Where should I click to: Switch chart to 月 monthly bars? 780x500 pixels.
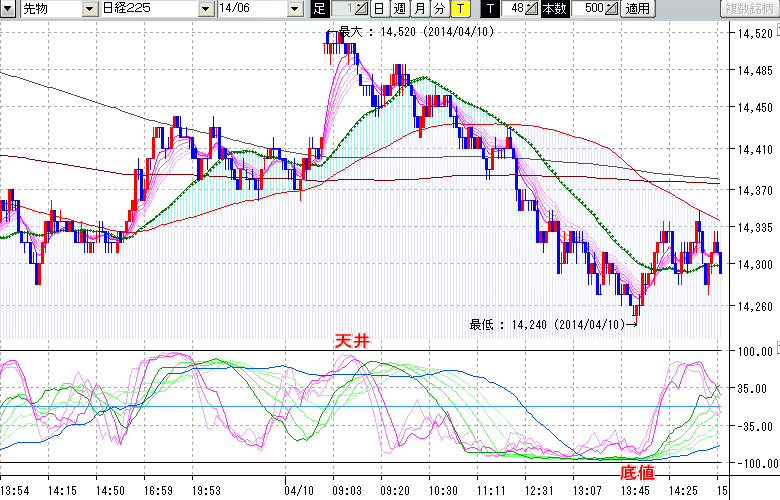click(x=419, y=9)
